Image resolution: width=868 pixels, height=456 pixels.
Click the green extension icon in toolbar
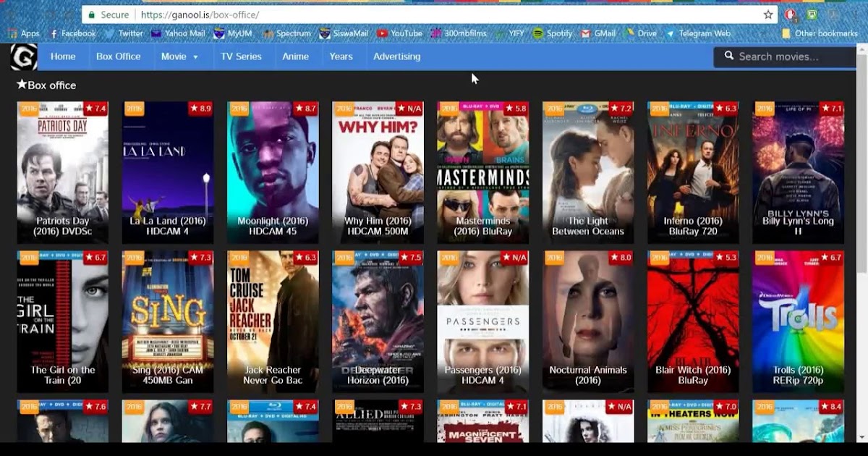pyautogui.click(x=812, y=14)
